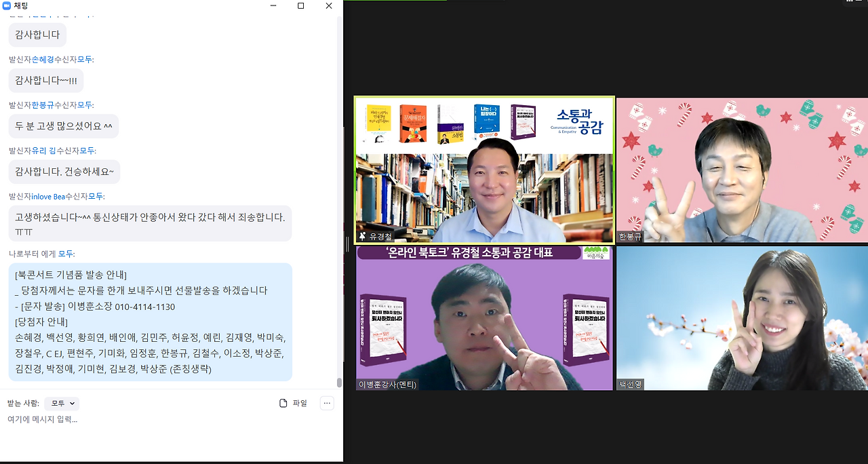Screen dimensions: 868x464
Task: Click the 고생하셨습니다~^^ 통신상태 message bubble
Action: 150,223
